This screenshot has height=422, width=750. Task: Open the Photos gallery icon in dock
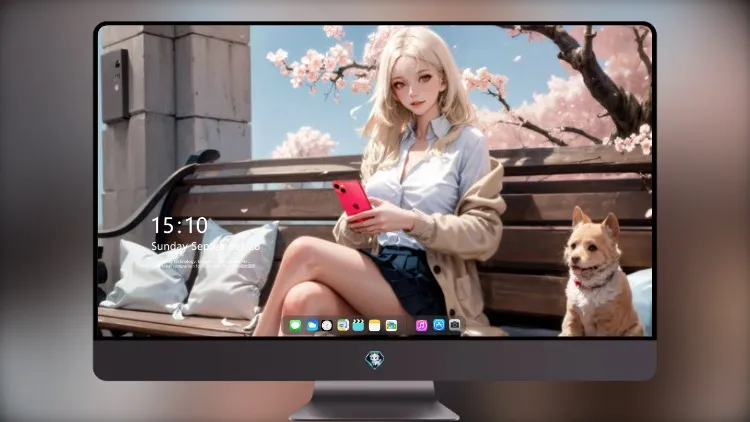coord(391,325)
